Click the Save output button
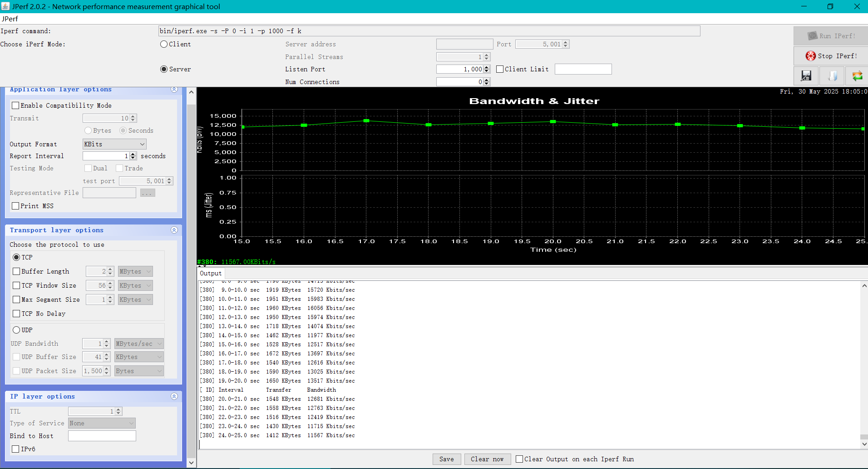The width and height of the screenshot is (868, 469). pyautogui.click(x=446, y=459)
